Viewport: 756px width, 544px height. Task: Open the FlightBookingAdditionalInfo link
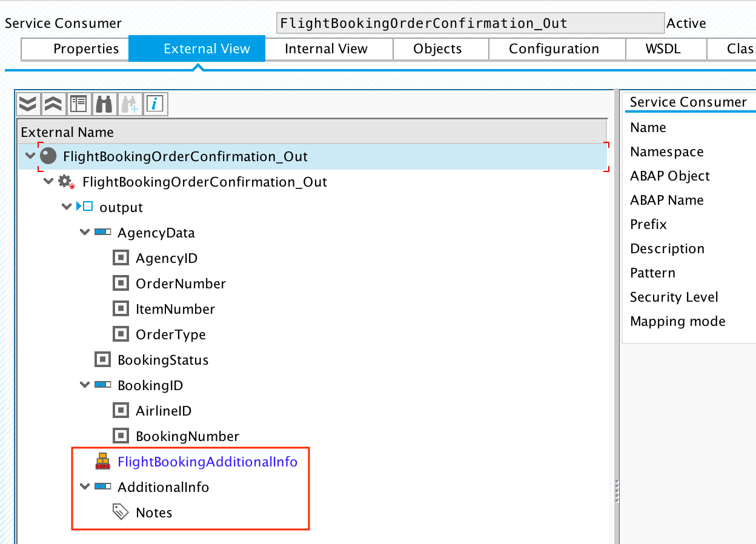(208, 462)
